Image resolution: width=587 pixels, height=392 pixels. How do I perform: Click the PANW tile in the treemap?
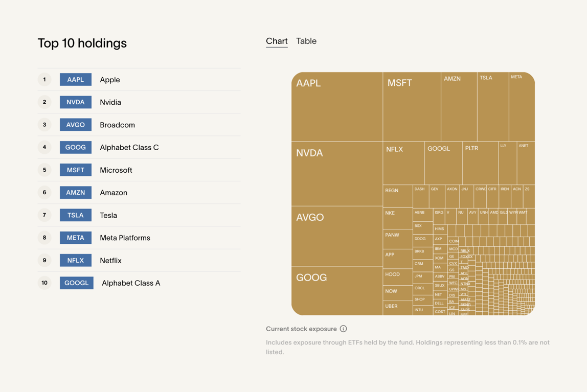pyautogui.click(x=398, y=239)
